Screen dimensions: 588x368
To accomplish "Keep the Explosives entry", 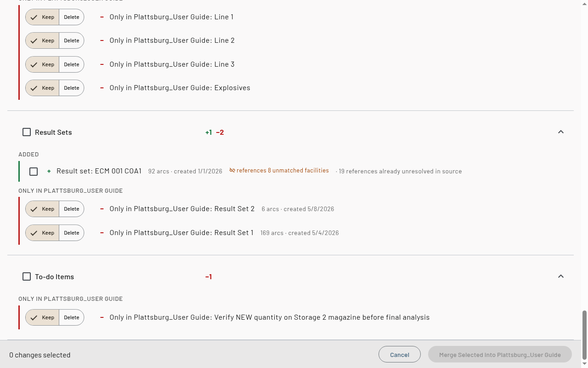I will [x=42, y=88].
